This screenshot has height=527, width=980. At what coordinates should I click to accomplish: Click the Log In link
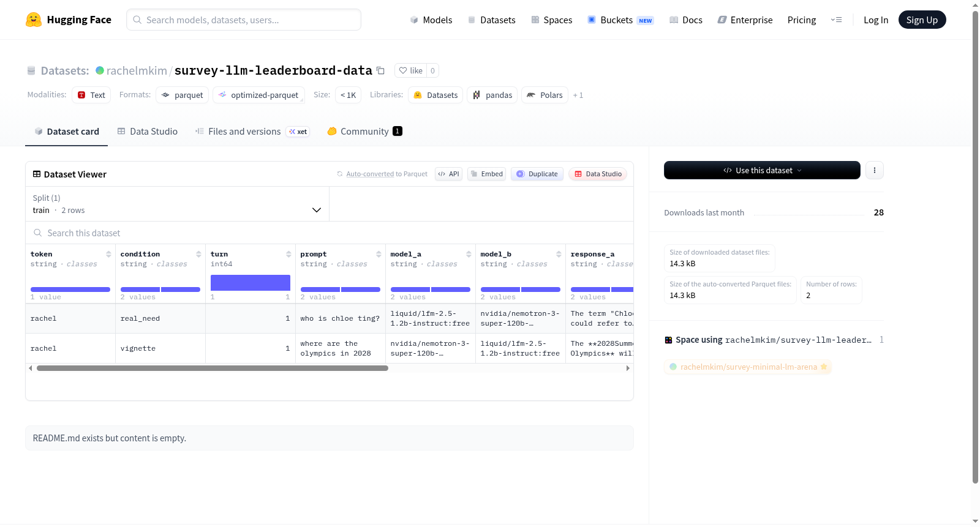pos(876,20)
